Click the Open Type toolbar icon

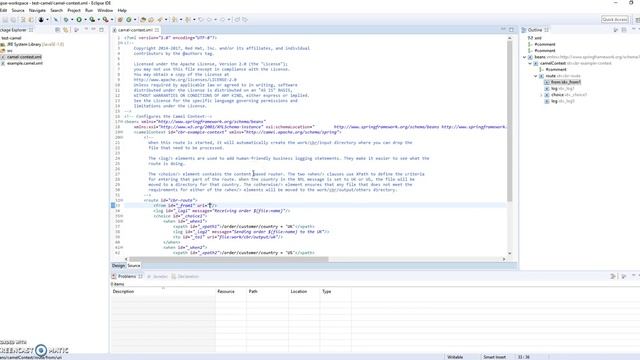143,20
